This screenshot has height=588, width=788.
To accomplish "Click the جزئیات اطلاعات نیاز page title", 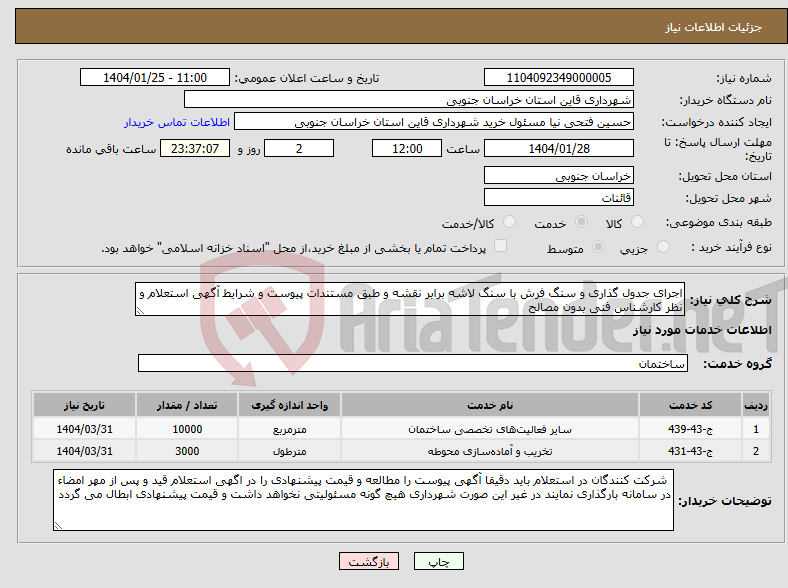I will pyautogui.click(x=714, y=27).
